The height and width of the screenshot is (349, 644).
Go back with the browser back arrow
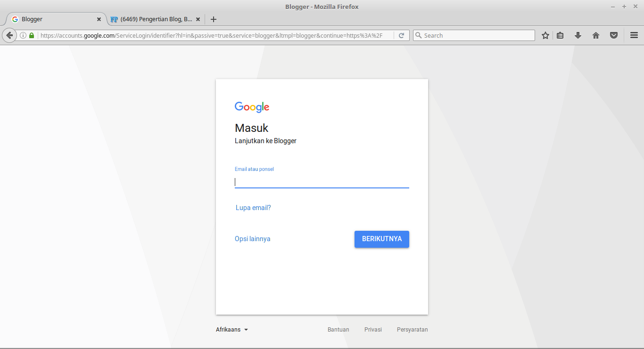[x=9, y=35]
